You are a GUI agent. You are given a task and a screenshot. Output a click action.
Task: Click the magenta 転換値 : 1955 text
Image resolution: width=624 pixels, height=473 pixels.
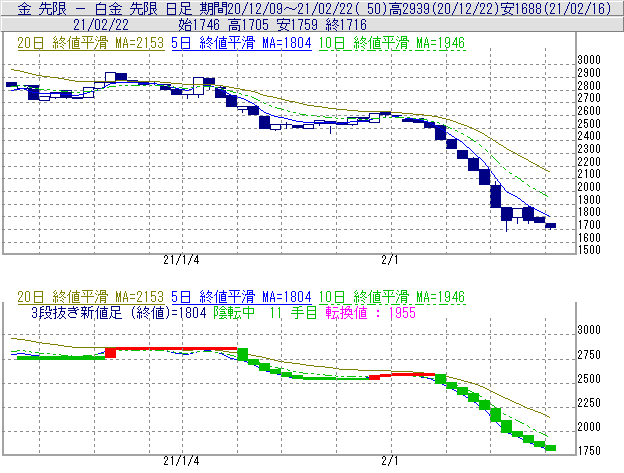[370, 313]
